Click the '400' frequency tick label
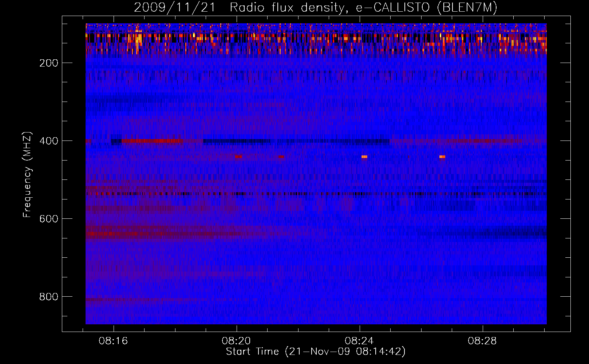 [49, 141]
